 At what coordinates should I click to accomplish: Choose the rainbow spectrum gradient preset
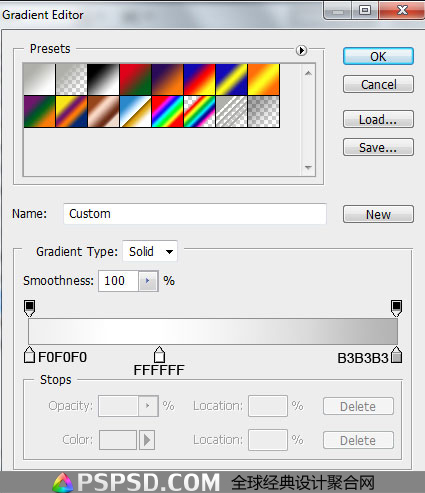(167, 111)
